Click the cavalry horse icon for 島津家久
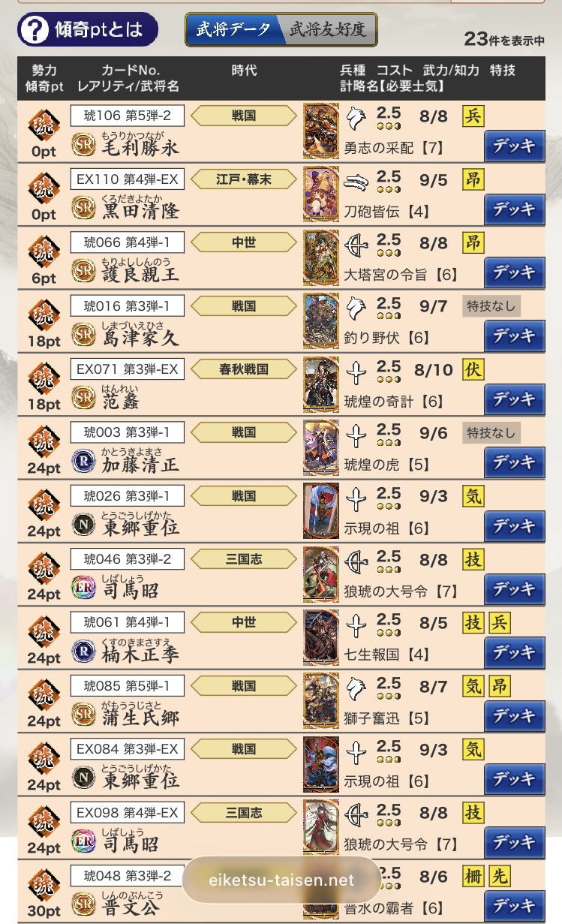The image size is (562, 924). [357, 305]
